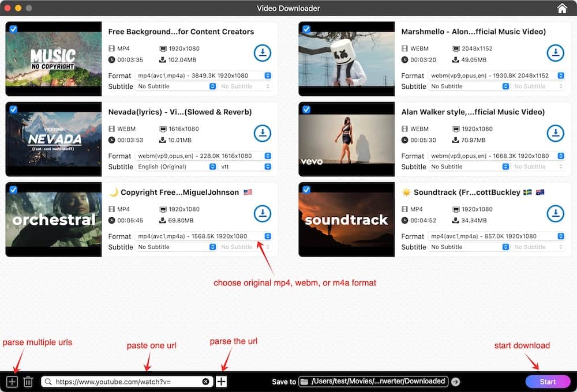This screenshot has width=577, height=392.
Task: Click the Home icon in the title bar
Action: point(562,8)
